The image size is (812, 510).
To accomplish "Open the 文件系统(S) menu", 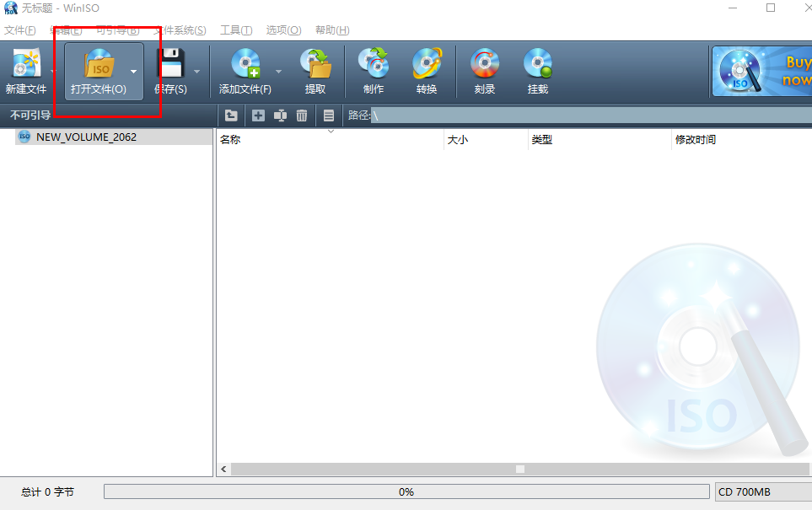I will (180, 30).
